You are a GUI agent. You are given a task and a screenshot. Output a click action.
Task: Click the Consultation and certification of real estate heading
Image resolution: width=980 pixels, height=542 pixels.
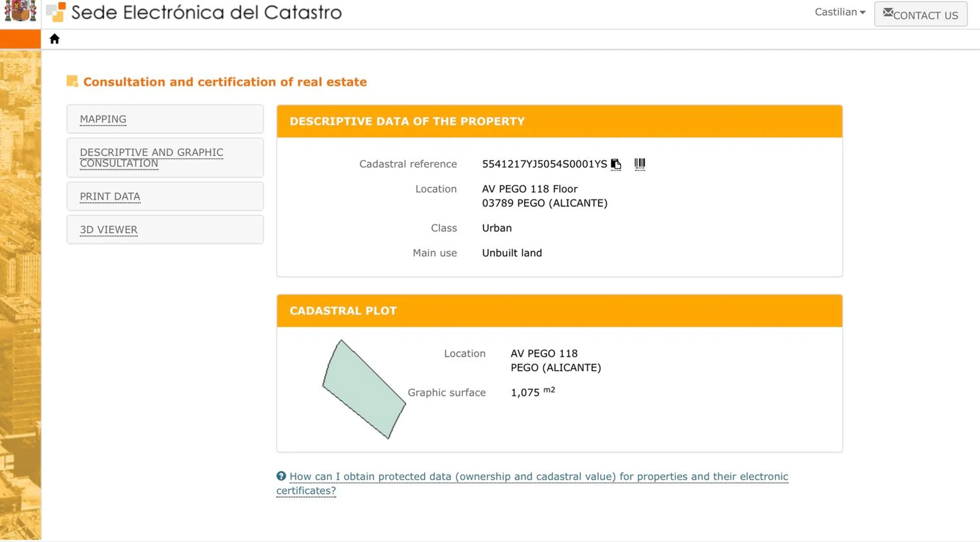225,82
